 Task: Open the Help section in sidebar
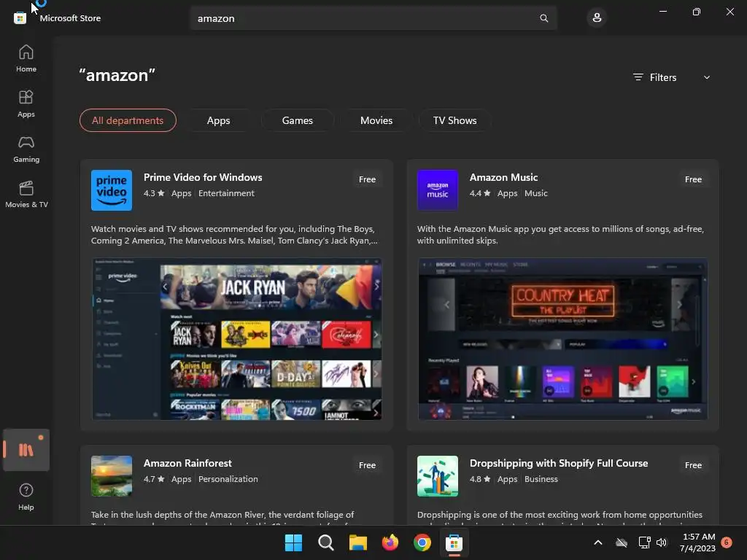pos(26,497)
